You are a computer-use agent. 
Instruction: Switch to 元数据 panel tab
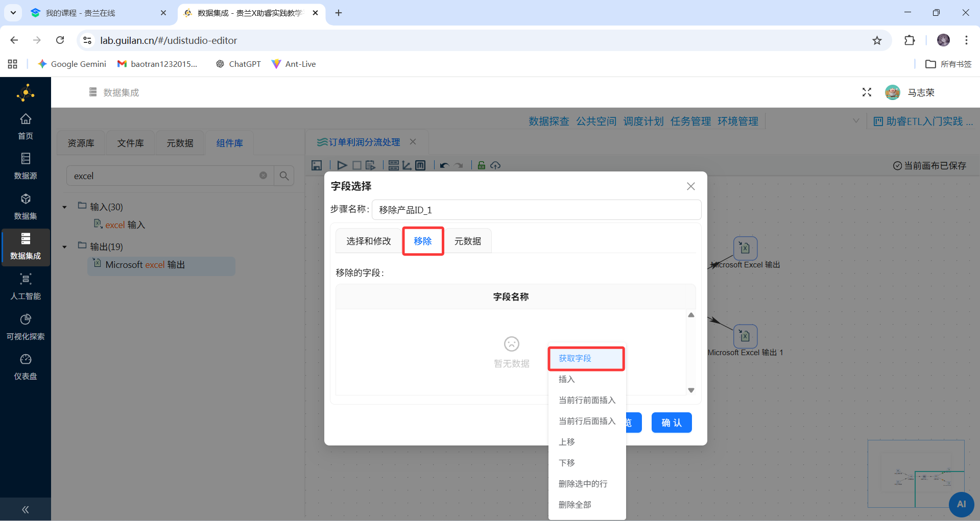180,143
